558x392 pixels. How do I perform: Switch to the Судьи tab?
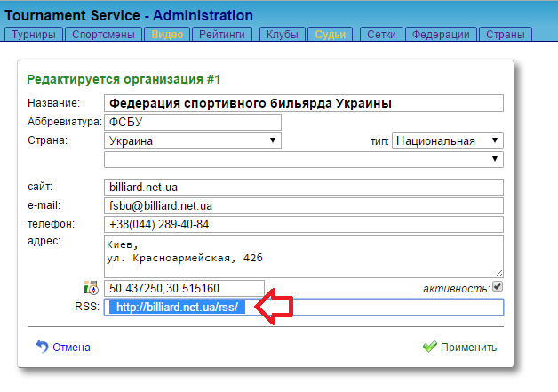coord(331,35)
